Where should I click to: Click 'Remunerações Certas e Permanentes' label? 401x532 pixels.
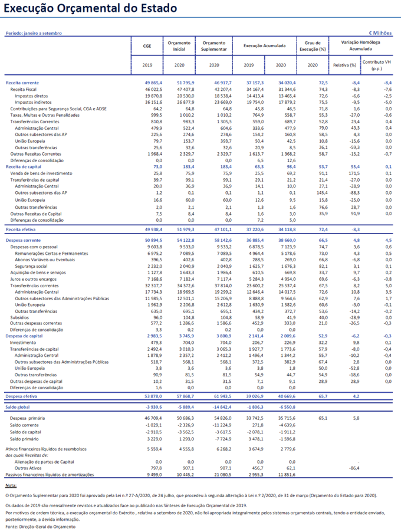[51, 254]
